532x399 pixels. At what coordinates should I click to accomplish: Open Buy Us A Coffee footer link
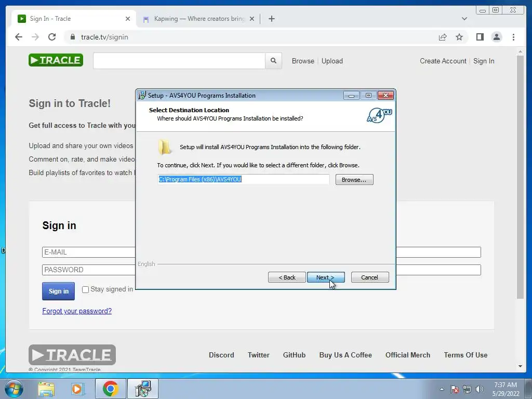[345, 355]
